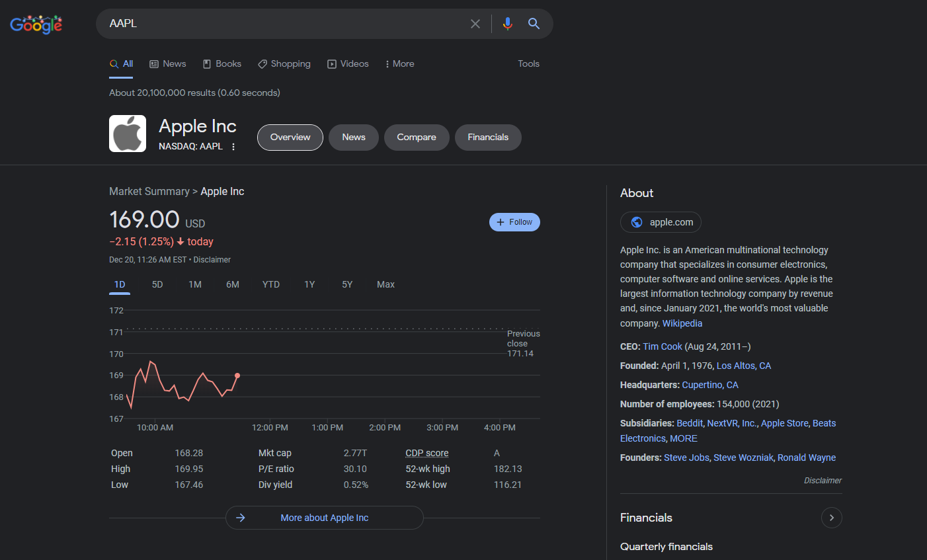Select 1D chart range

(120, 284)
